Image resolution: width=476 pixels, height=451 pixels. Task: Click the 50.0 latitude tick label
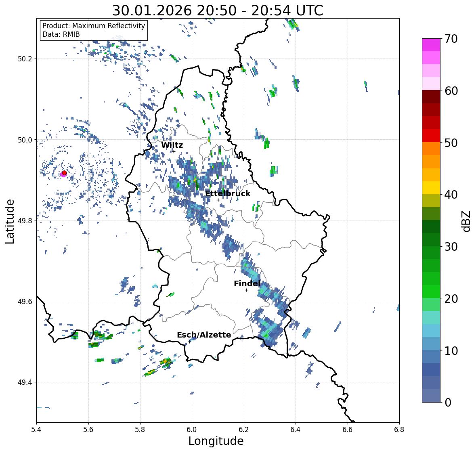(25, 140)
